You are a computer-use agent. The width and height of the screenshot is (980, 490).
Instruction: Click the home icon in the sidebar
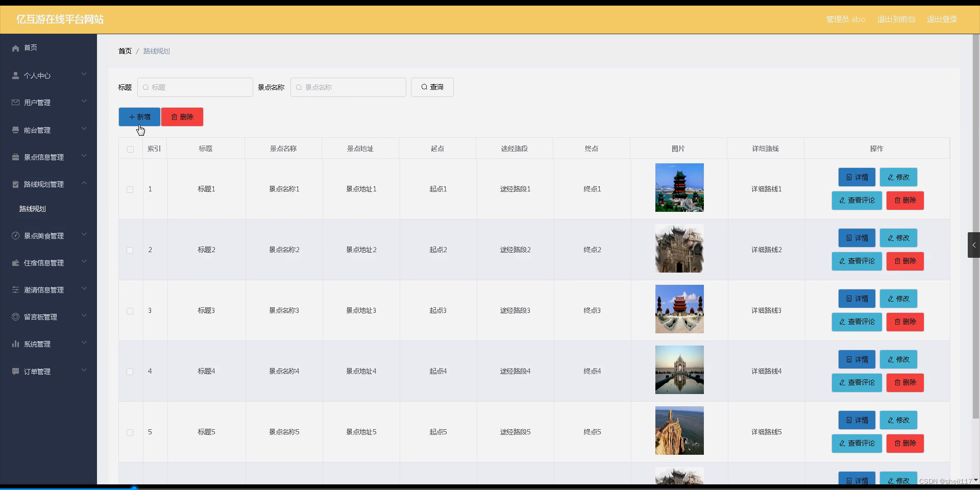(15, 48)
